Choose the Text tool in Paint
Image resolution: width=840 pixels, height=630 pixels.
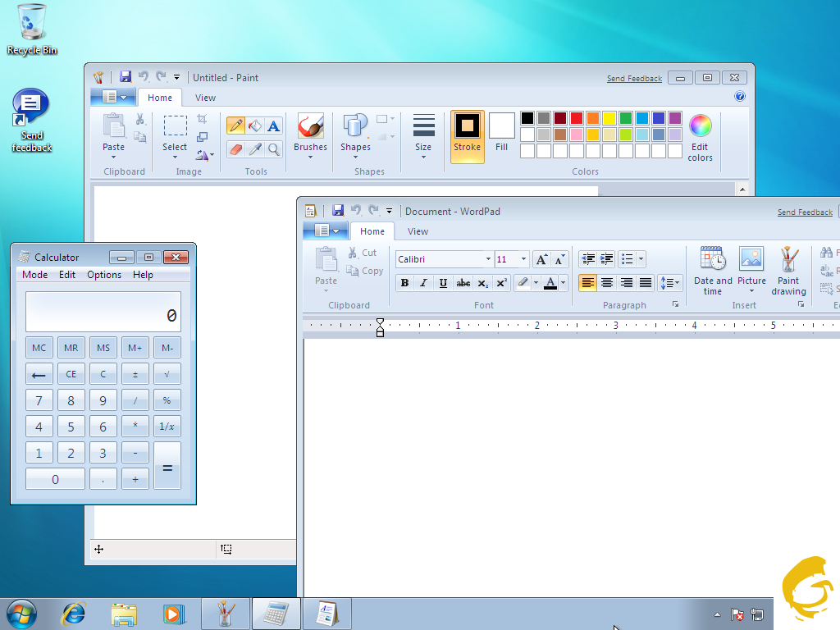coord(273,126)
